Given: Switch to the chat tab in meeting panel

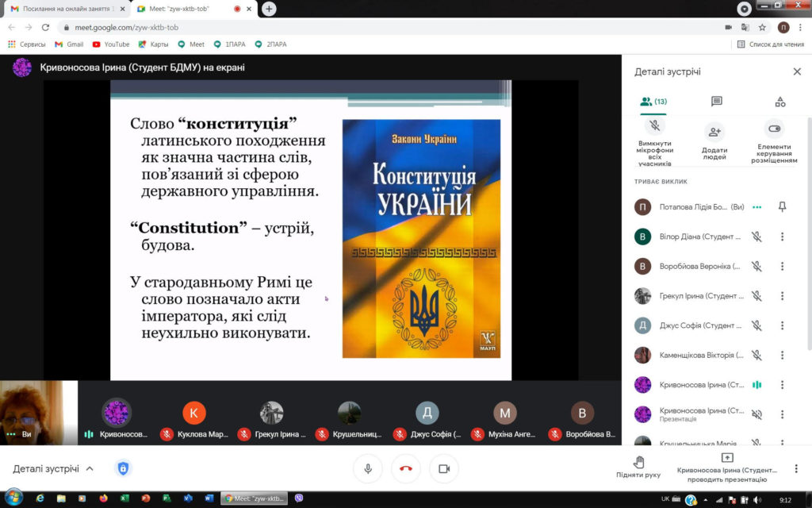Looking at the screenshot, I should coord(717,102).
